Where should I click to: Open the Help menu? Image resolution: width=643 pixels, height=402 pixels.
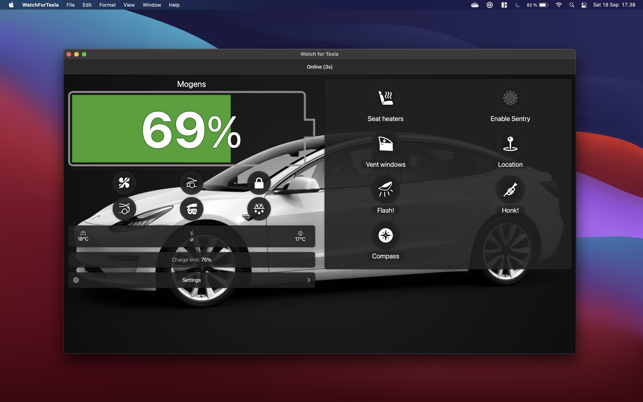pyautogui.click(x=174, y=5)
